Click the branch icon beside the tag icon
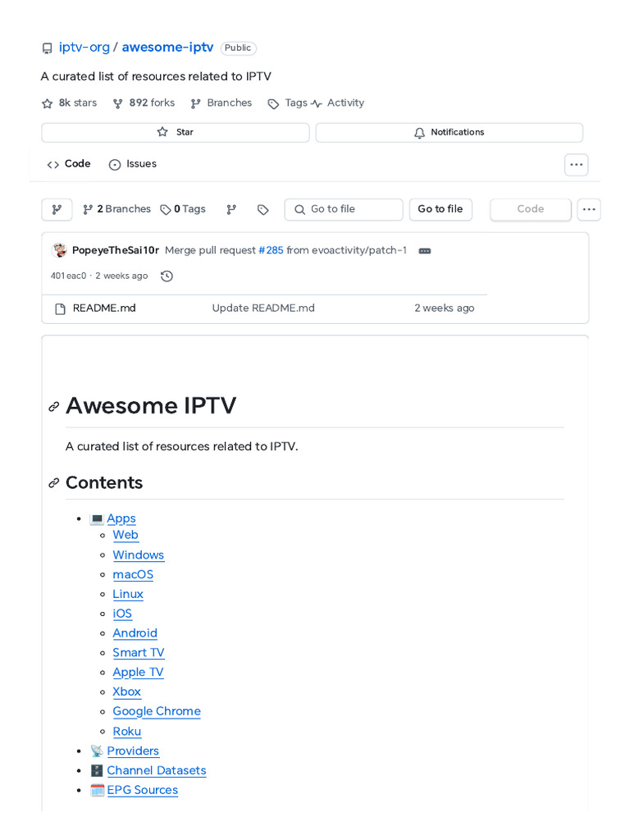Viewport: 630px width, 840px height. point(231,209)
